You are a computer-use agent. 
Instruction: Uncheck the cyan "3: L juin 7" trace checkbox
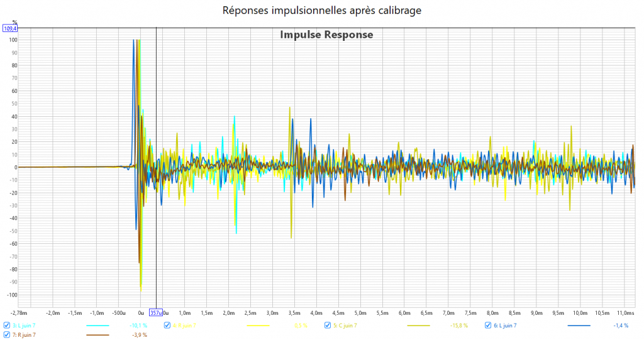7,326
